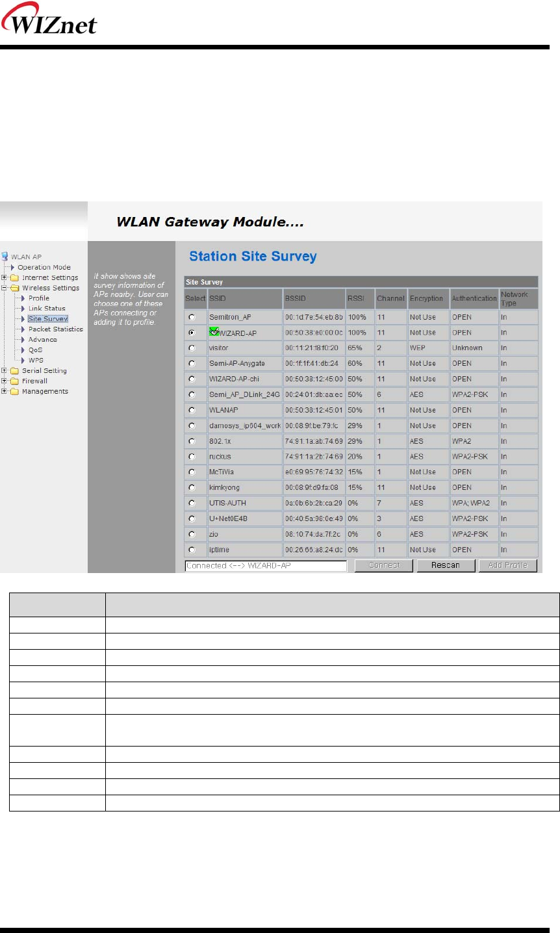
Task: Click the Managements folder icon
Action: pos(15,391)
